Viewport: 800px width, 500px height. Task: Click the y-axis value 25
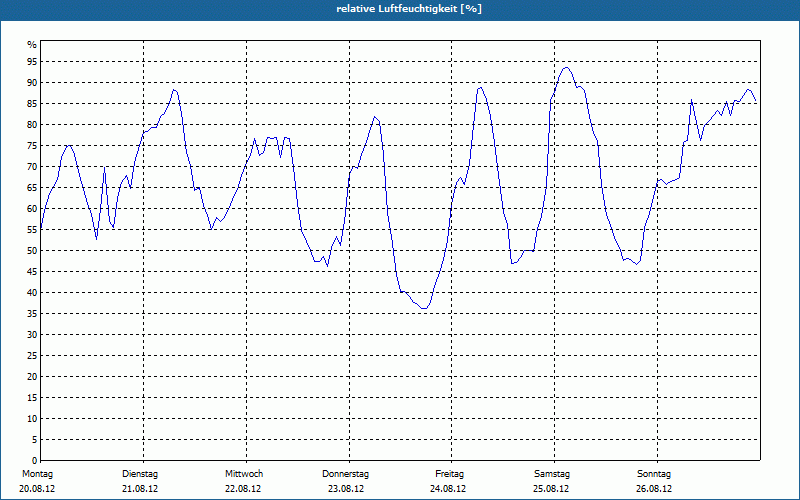click(x=32, y=356)
